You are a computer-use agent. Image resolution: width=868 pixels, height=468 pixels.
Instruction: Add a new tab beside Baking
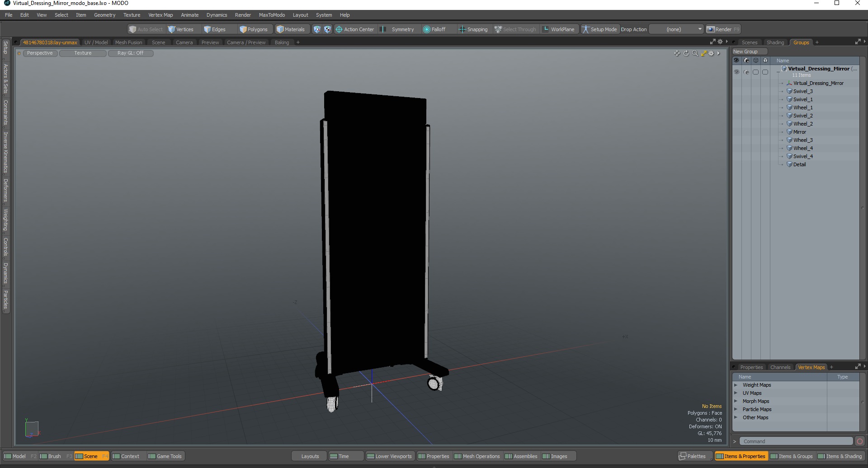[x=298, y=42]
